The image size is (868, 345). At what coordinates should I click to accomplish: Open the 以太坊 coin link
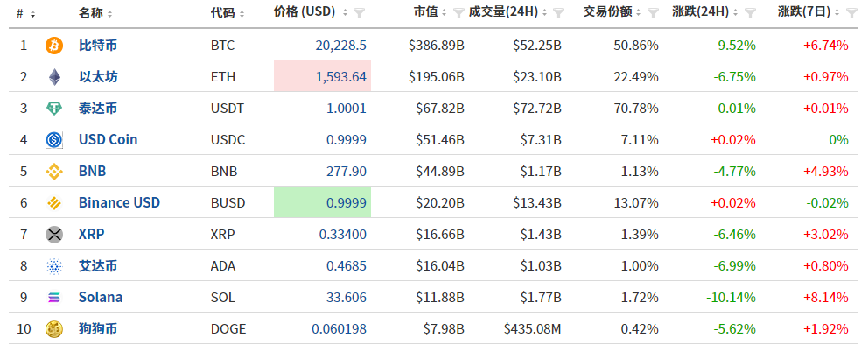tap(97, 77)
